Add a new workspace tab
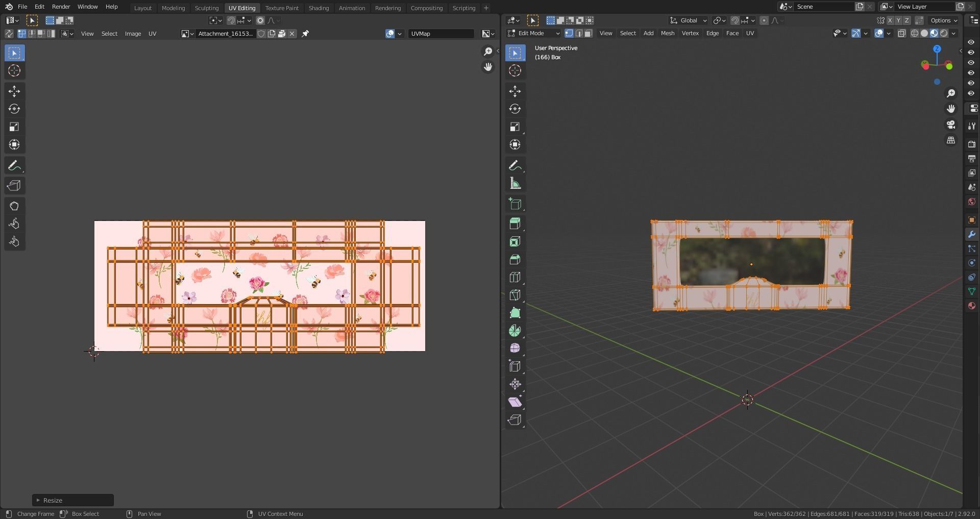The image size is (980, 519). [486, 8]
